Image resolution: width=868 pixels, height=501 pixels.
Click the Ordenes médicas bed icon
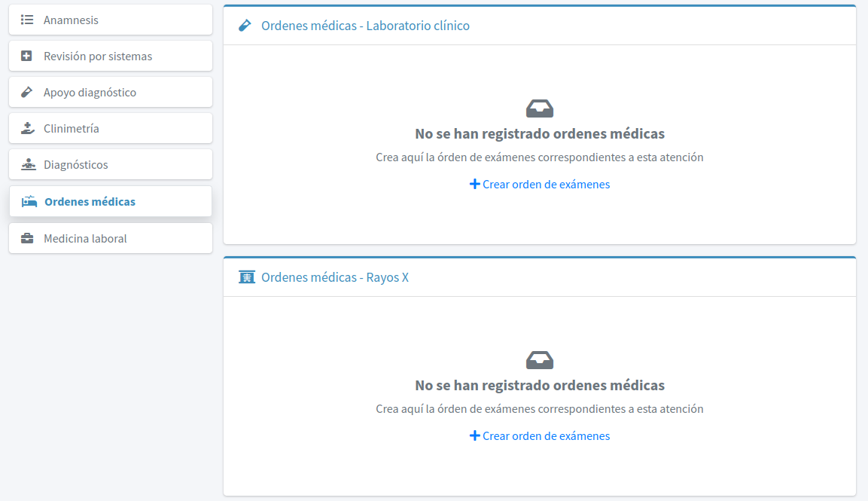29,202
